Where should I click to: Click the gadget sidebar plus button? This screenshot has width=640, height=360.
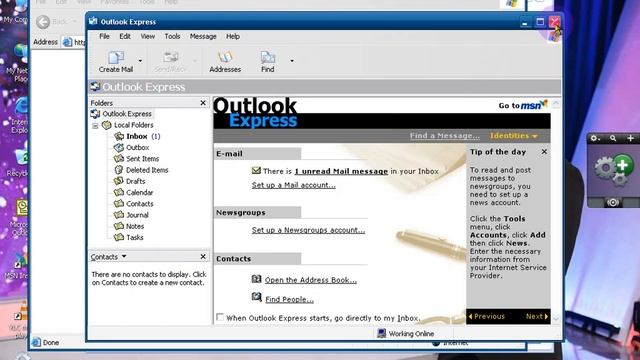[x=630, y=138]
